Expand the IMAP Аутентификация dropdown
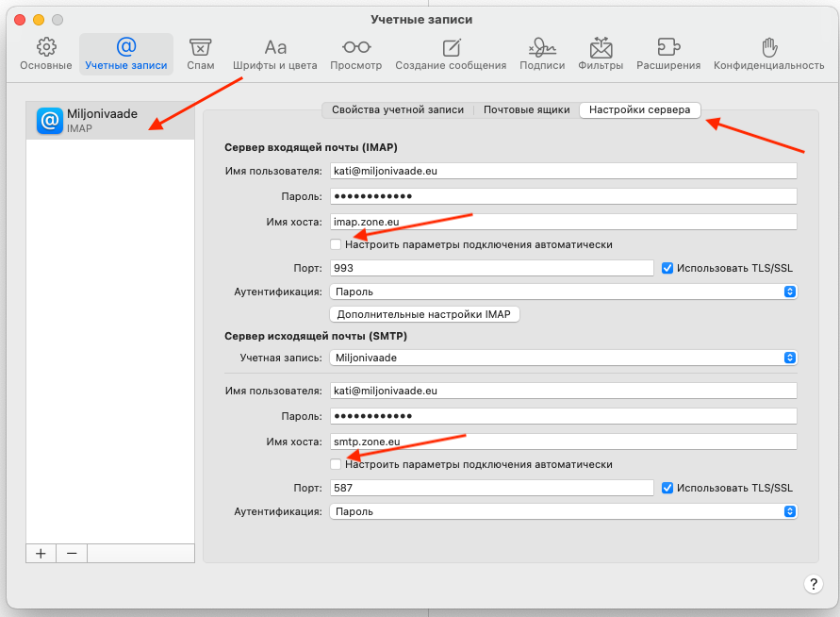The image size is (840, 617). point(563,292)
